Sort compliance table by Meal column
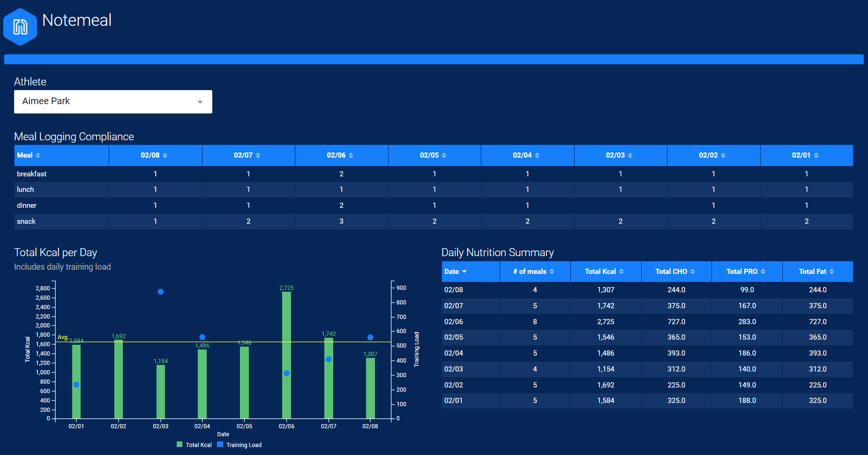 pos(29,155)
